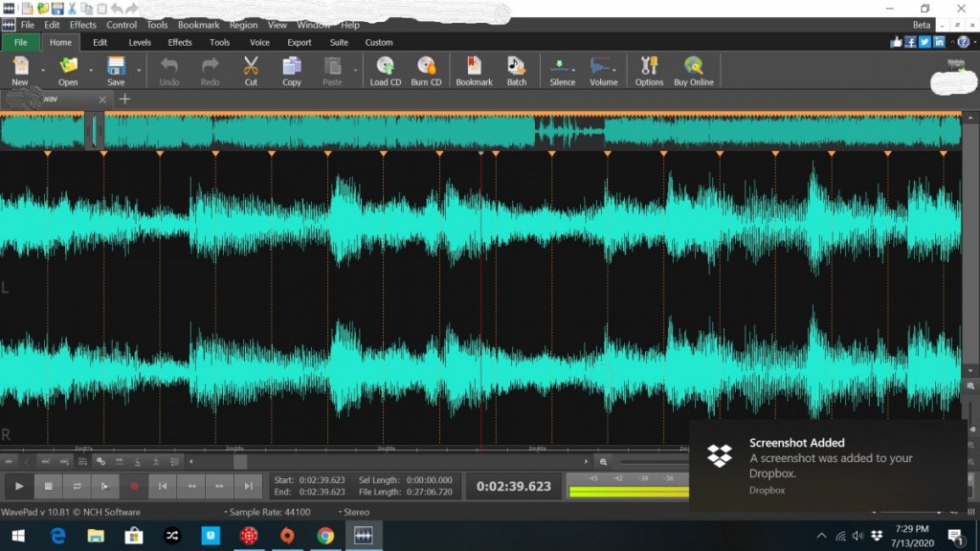Open the Options wrench icon
Viewport: 980px width, 551px height.
coord(649,71)
